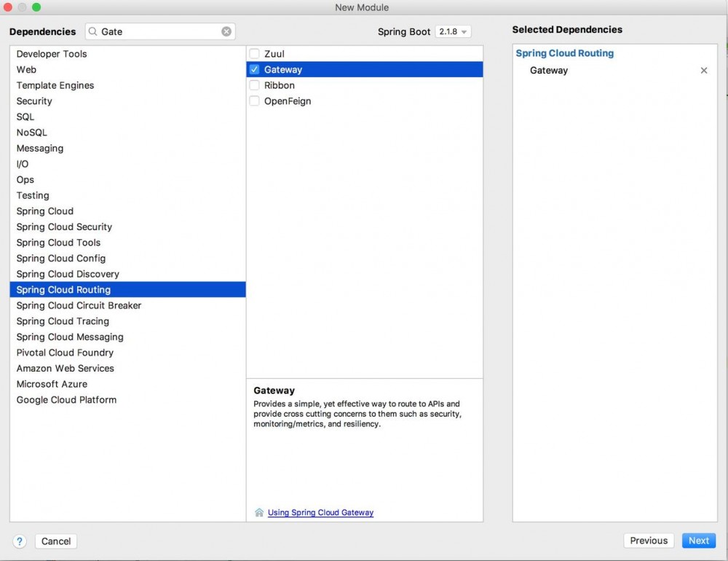Viewport: 728px width, 561px height.
Task: Select the Pivotal Cloud Foundry category
Action: [x=127, y=353]
